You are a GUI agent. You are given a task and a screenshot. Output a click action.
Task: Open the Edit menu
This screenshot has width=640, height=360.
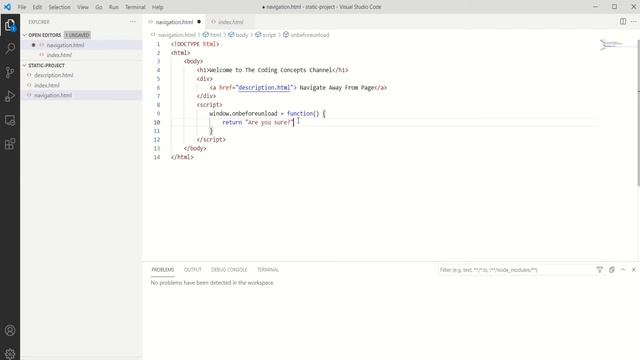(37, 7)
